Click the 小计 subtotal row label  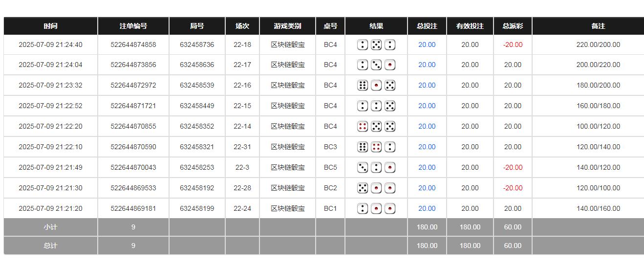point(50,227)
